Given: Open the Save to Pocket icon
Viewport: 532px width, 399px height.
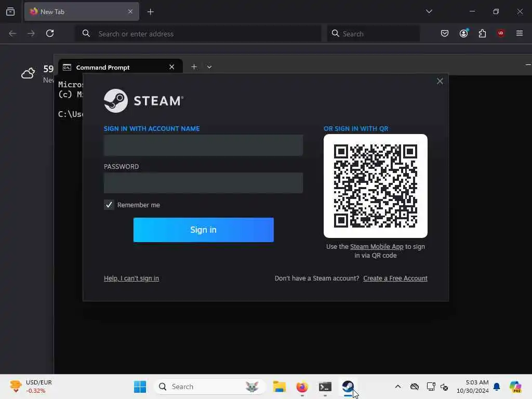Looking at the screenshot, I should [445, 33].
